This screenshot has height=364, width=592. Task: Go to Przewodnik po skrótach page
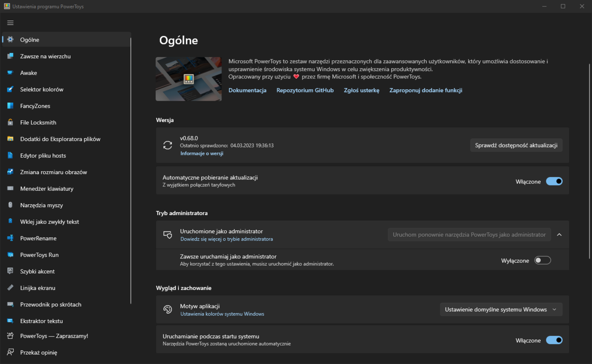click(67, 304)
